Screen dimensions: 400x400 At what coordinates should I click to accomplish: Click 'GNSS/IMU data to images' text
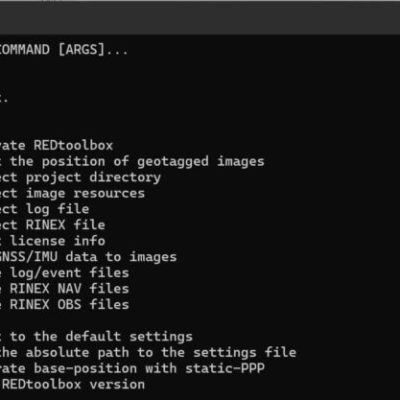(x=88, y=257)
